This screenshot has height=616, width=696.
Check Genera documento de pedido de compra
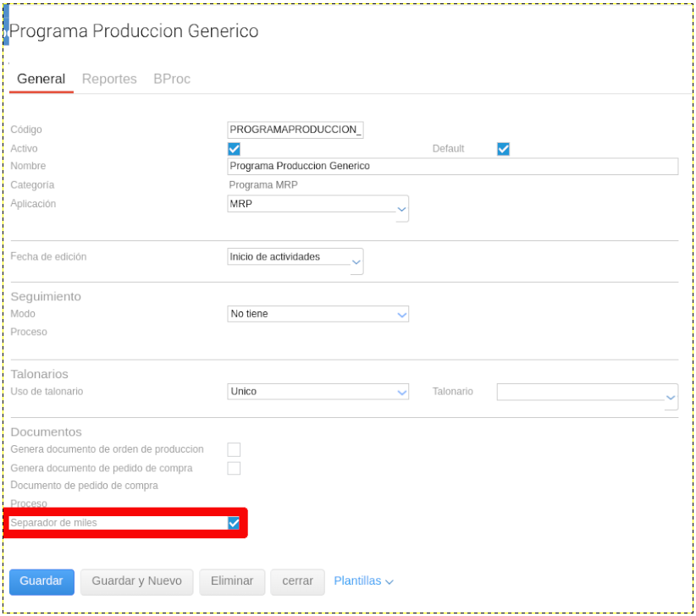234,468
